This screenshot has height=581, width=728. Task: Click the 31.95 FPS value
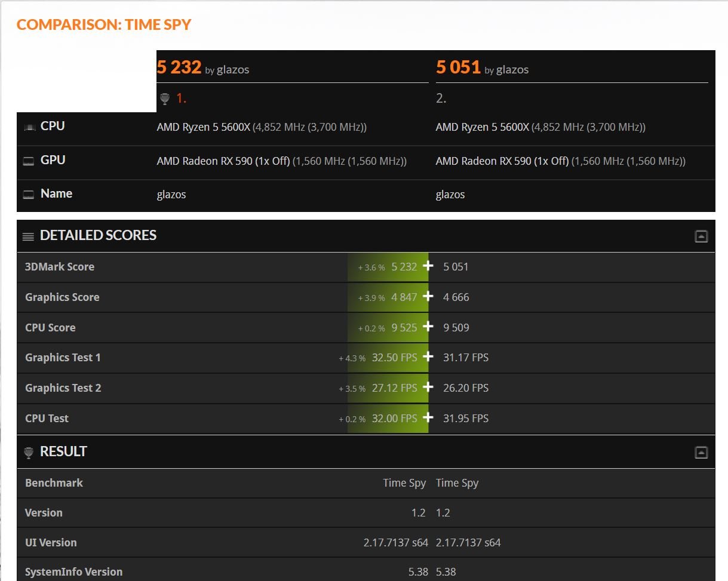pyautogui.click(x=466, y=419)
